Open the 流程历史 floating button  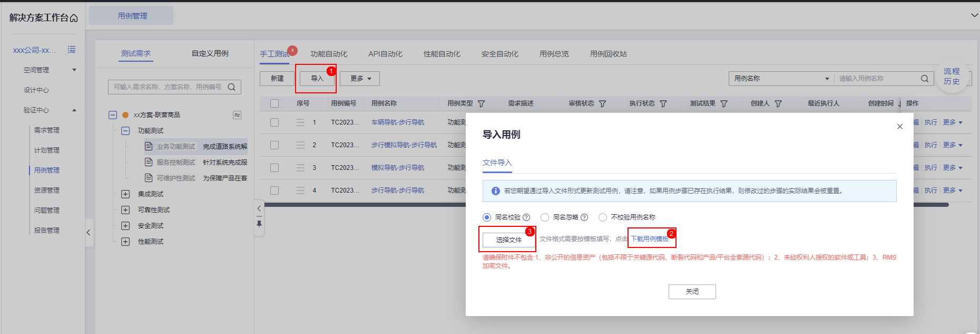[x=952, y=77]
